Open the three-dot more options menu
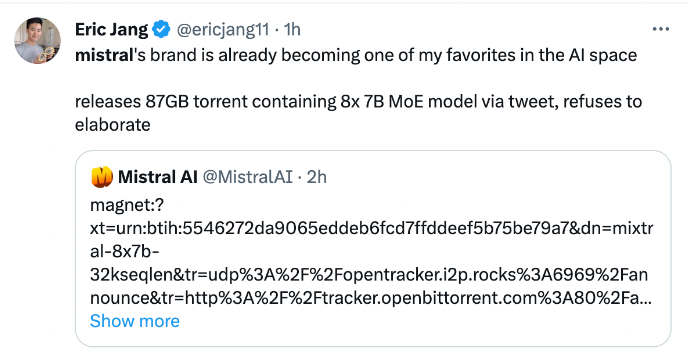Viewport: 688px width, 363px height. click(661, 29)
